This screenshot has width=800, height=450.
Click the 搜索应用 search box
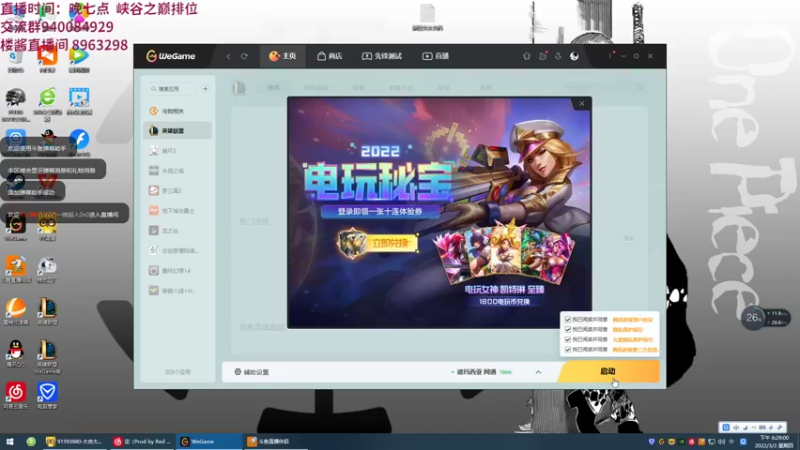pyautogui.click(x=172, y=89)
